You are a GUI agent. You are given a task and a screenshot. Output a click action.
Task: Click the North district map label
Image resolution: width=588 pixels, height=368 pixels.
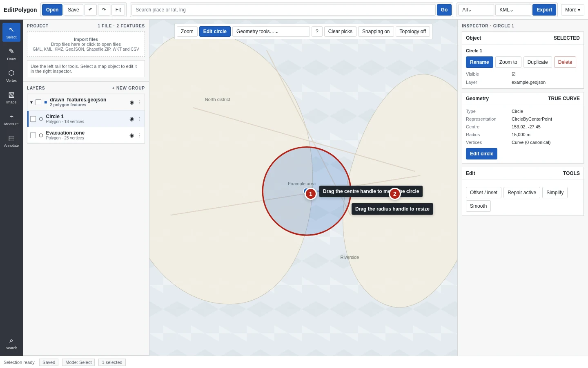click(x=217, y=99)
